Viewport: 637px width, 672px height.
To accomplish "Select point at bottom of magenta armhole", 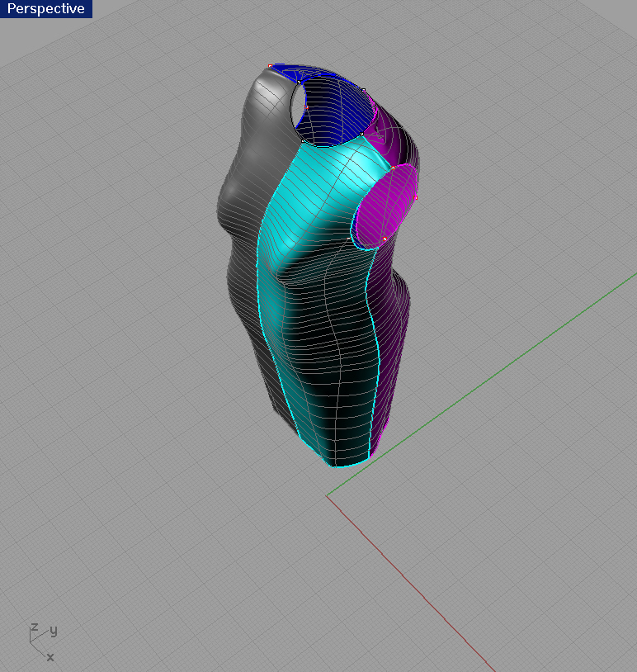I will [x=385, y=239].
